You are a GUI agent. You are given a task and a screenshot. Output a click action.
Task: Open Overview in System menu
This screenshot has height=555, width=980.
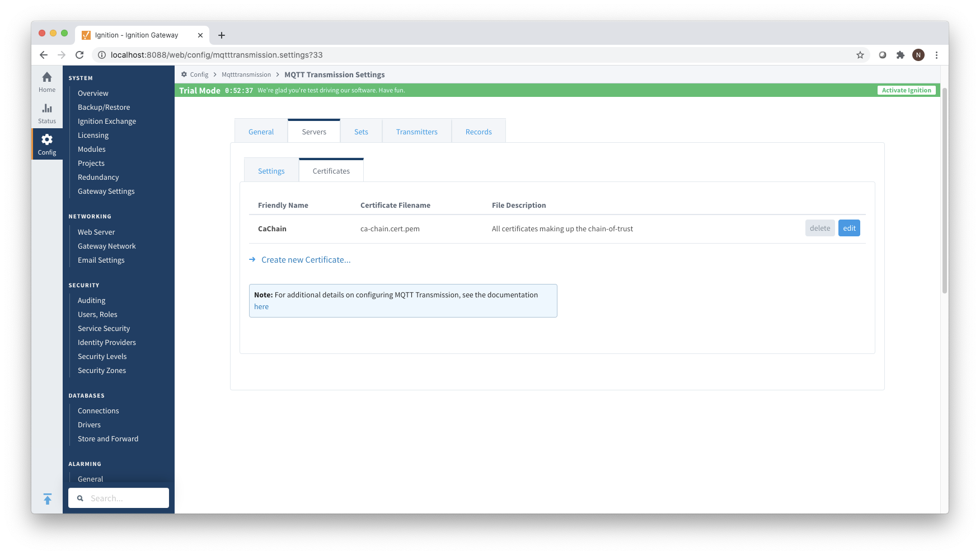pyautogui.click(x=93, y=93)
